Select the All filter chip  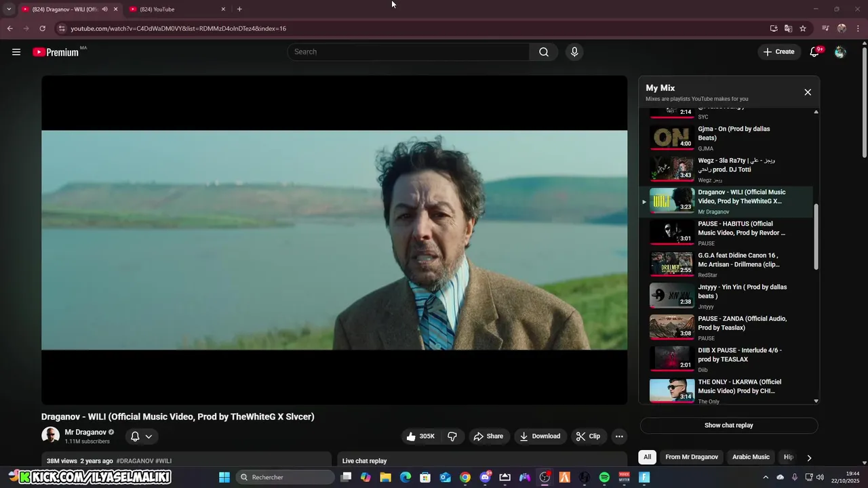point(647,457)
